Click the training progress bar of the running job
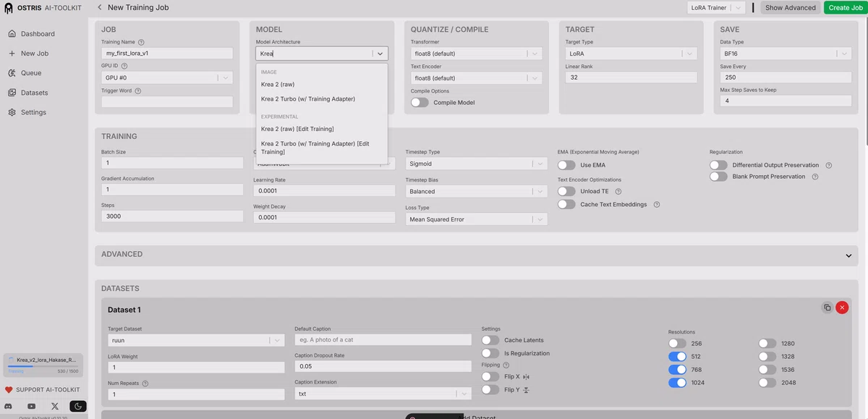868x419 pixels. (x=43, y=366)
